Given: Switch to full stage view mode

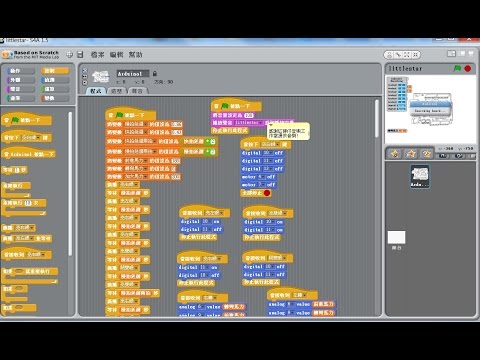Looking at the screenshot, I should click(x=462, y=54).
